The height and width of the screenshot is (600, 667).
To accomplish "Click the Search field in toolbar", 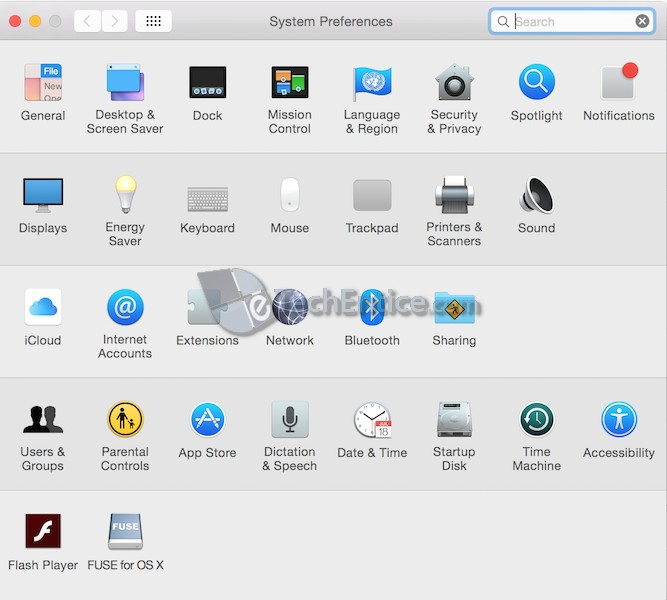I will coord(572,21).
